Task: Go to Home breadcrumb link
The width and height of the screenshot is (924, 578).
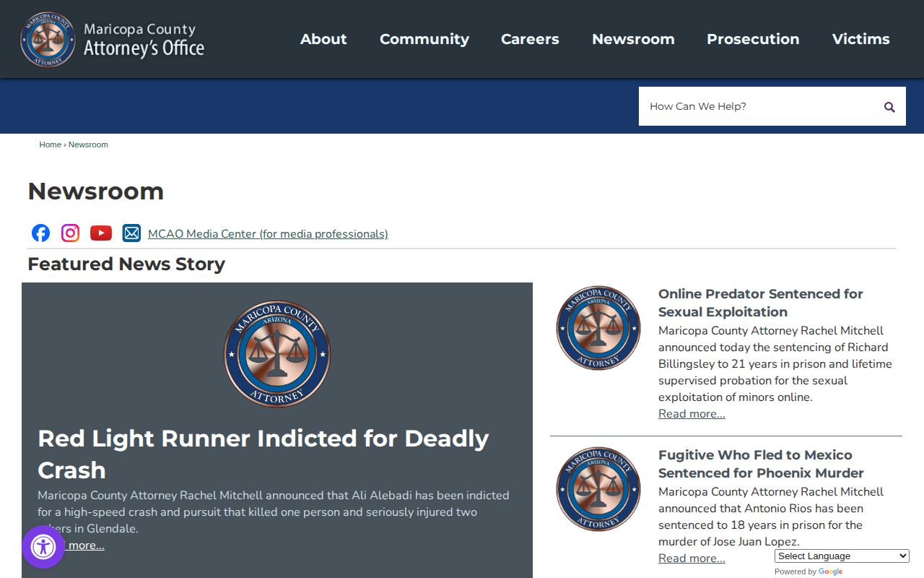Action: [x=51, y=144]
